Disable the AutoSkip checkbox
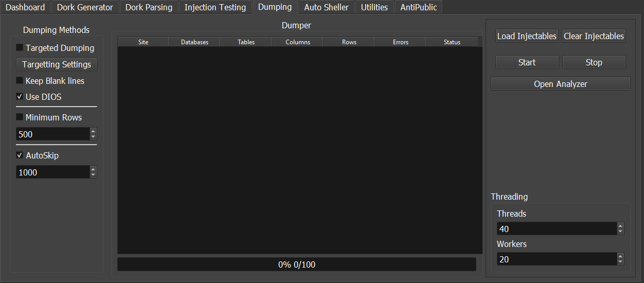Image resolution: width=644 pixels, height=283 pixels. [20, 155]
